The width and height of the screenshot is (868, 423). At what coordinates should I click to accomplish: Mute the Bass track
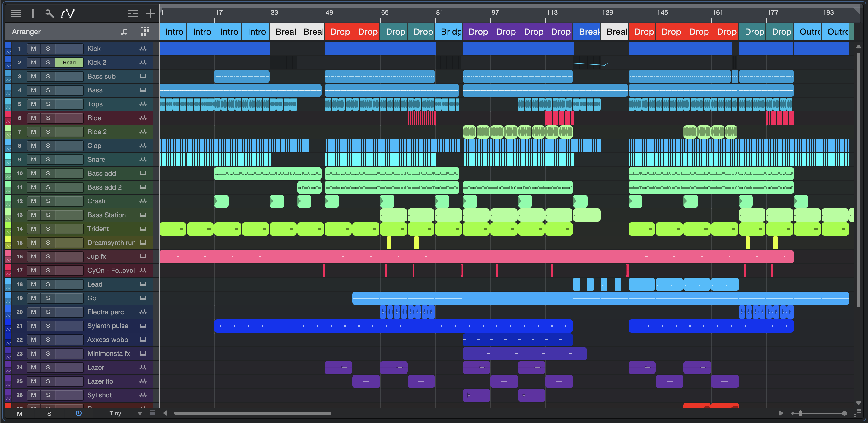33,90
